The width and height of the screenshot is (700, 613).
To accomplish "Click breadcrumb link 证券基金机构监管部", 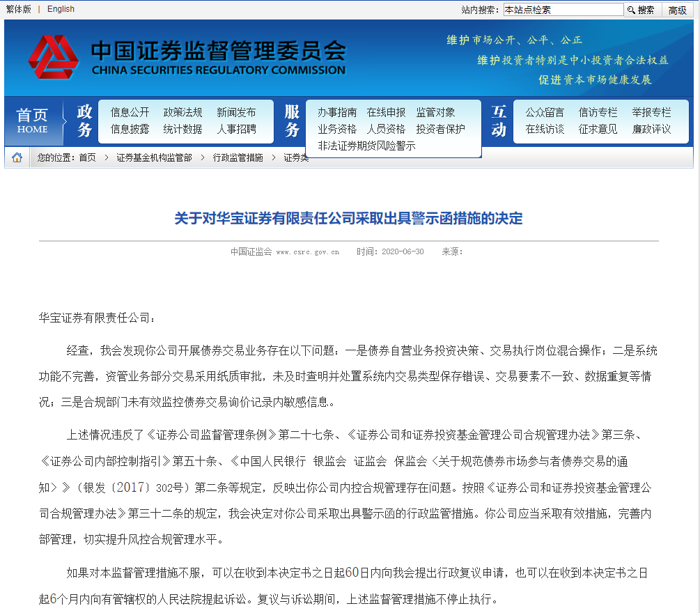I will click(x=155, y=157).
